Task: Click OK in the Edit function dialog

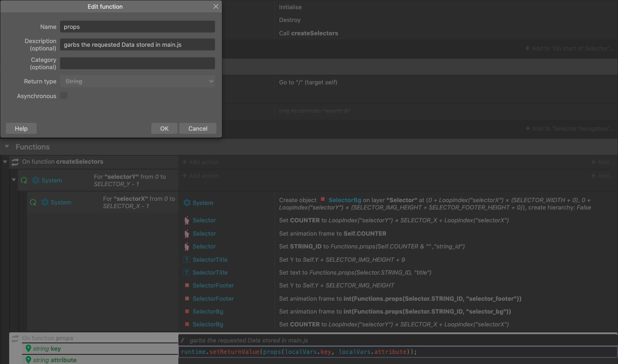Action: click(165, 128)
